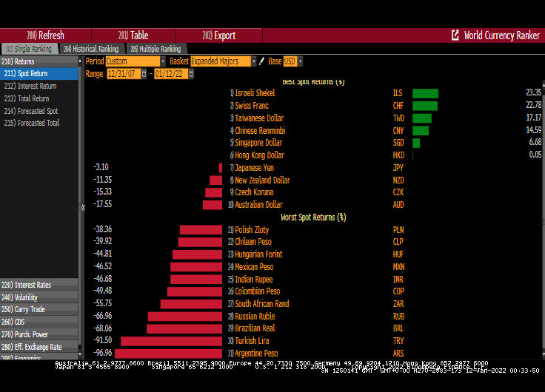Expand the 270) Purch. Power section
Image resolution: width=545 pixels, height=392 pixels.
coord(39,334)
